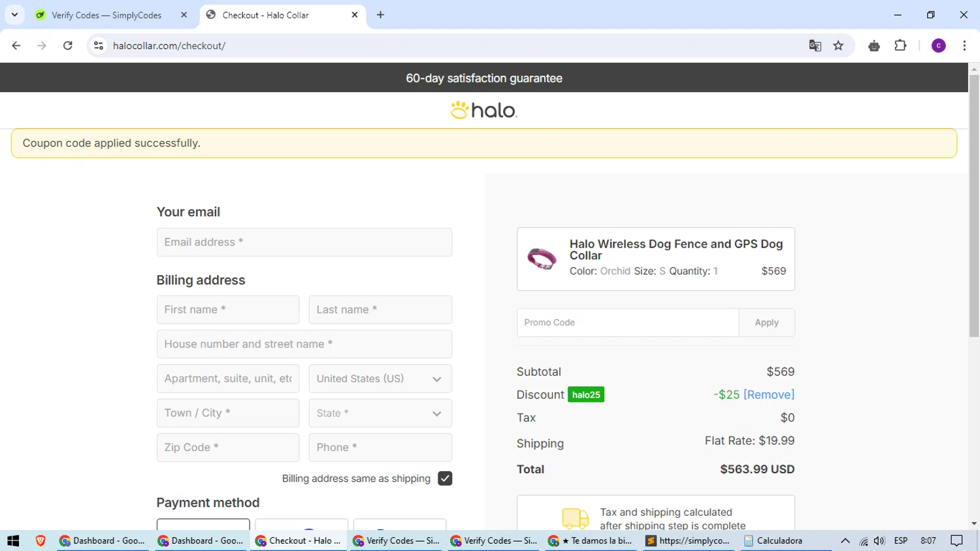Click Flat Rate: $19.99 shipping text

pyautogui.click(x=749, y=441)
